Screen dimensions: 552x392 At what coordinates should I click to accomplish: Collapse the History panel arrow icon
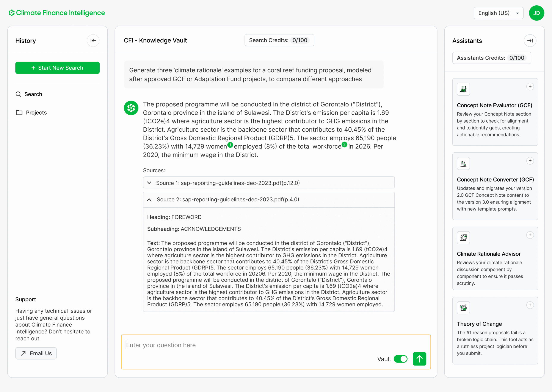(93, 40)
